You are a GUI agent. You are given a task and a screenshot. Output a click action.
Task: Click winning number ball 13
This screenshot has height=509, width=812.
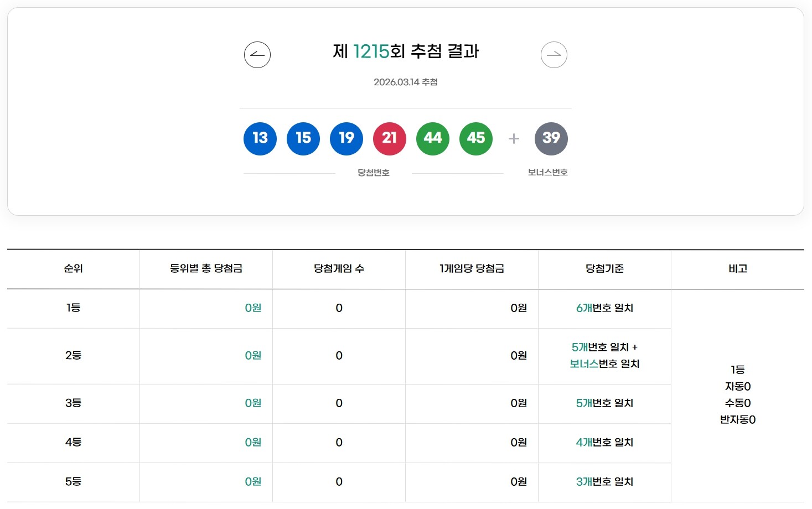[260, 138]
